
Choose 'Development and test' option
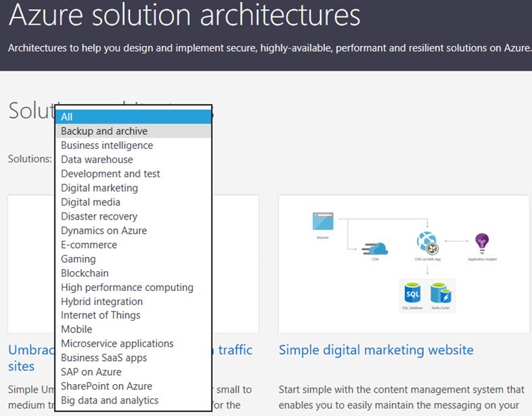134,174
